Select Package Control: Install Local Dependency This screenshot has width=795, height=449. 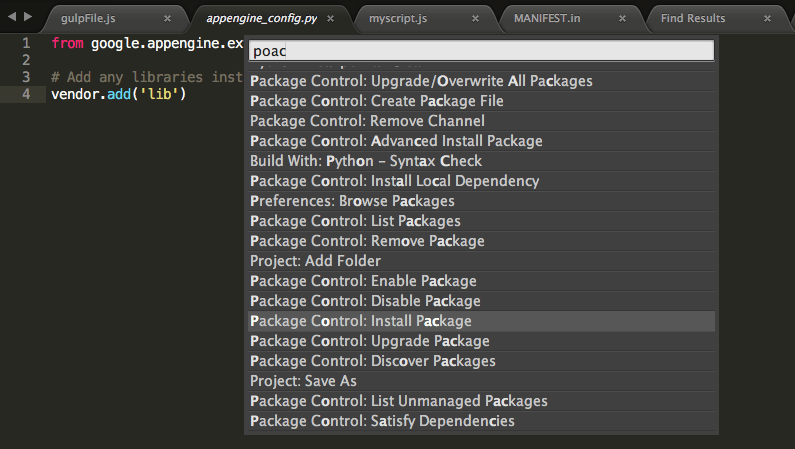pyautogui.click(x=481, y=181)
